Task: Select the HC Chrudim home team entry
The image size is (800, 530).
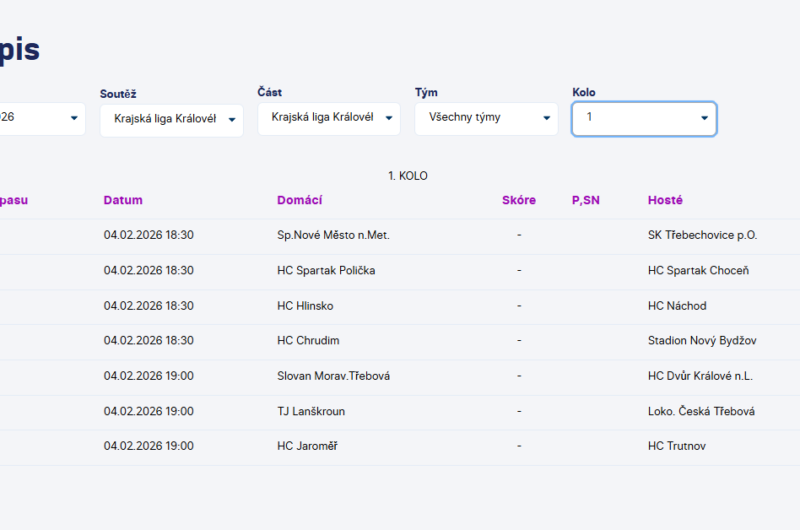Action: click(x=308, y=341)
